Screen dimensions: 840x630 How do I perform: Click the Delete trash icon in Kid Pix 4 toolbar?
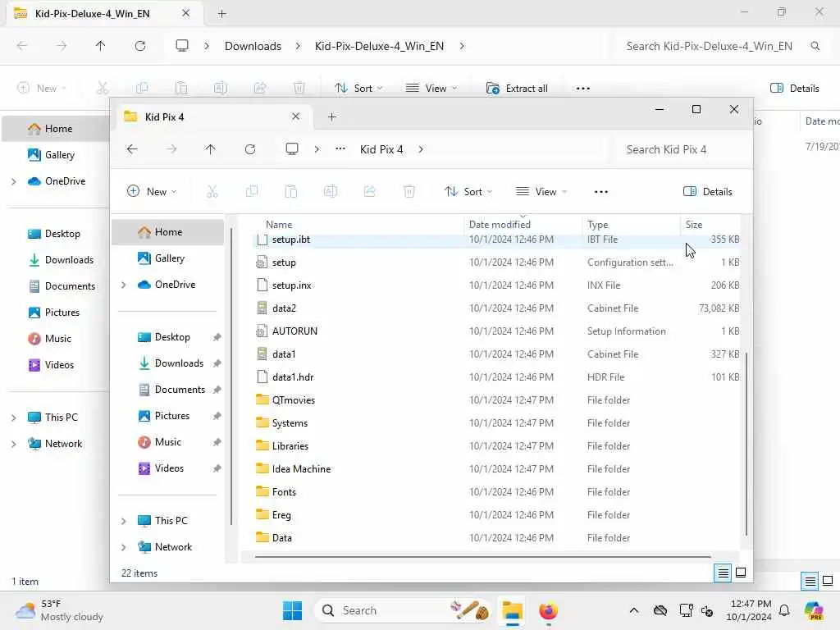[x=409, y=192]
